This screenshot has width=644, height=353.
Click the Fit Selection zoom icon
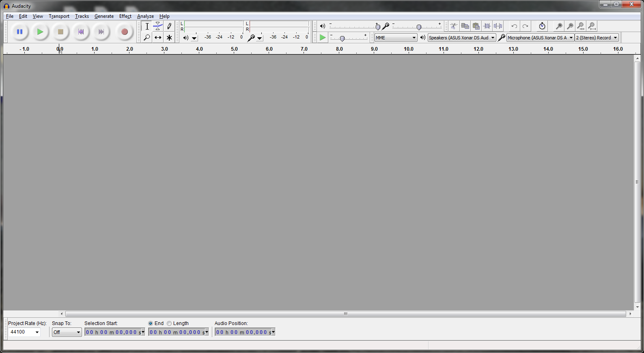click(581, 26)
